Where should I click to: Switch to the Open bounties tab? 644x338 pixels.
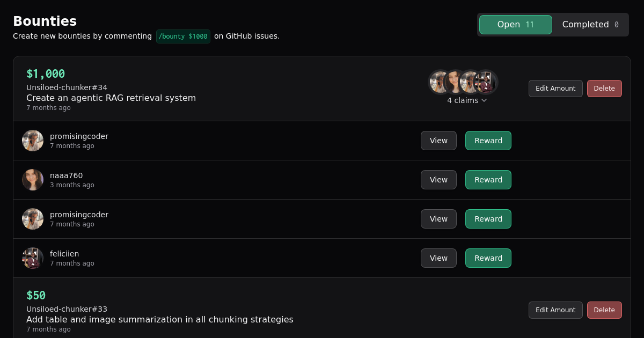pyautogui.click(x=515, y=25)
